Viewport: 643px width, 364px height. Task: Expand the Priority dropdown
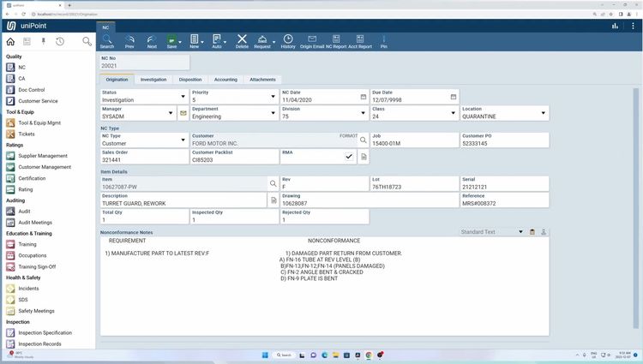pos(273,97)
